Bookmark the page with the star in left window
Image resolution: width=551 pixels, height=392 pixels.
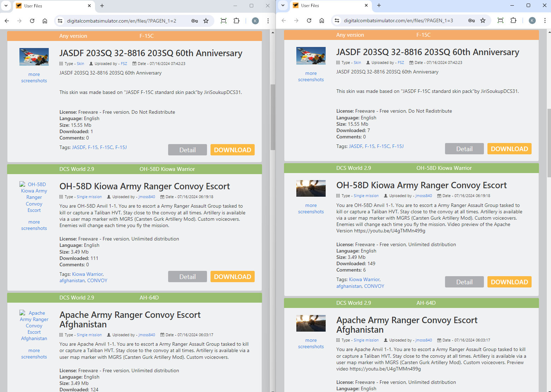coord(206,21)
